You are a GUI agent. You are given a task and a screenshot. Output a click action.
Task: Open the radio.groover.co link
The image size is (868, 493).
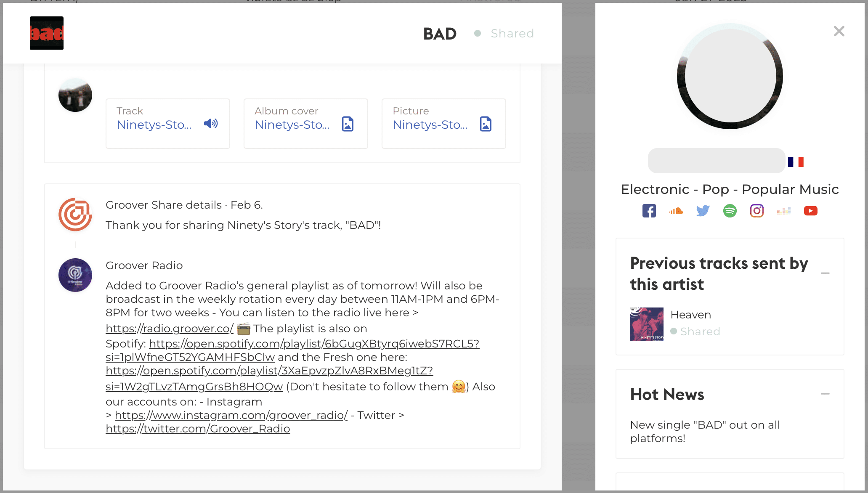pos(170,329)
